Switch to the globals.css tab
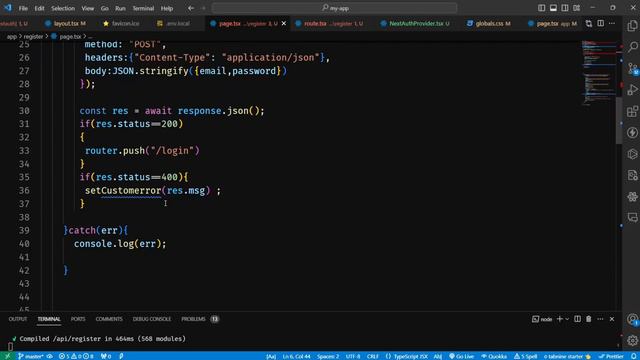The image size is (640, 360). point(489,23)
